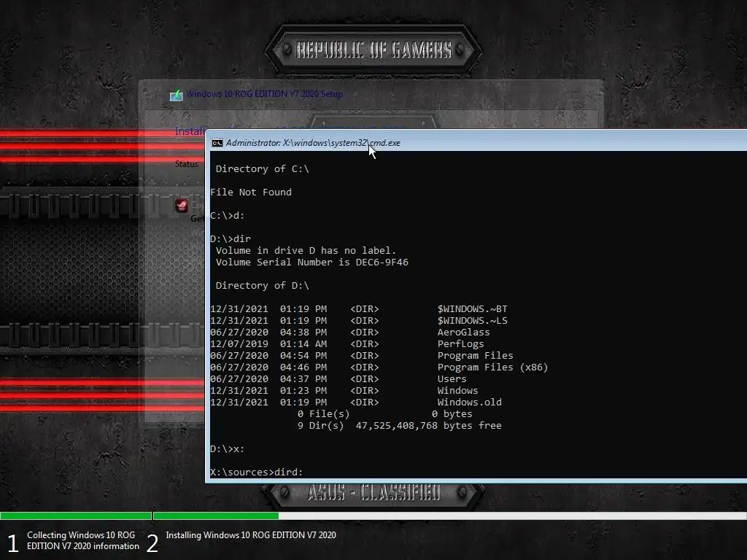Click the 'Program Files (x86)' directory entry
The image size is (747, 560).
pyautogui.click(x=379, y=367)
